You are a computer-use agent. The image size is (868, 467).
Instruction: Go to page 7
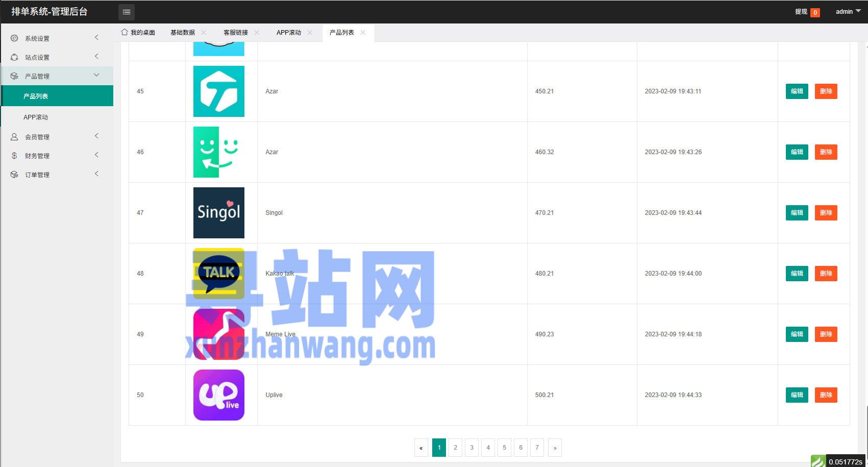[537, 448]
